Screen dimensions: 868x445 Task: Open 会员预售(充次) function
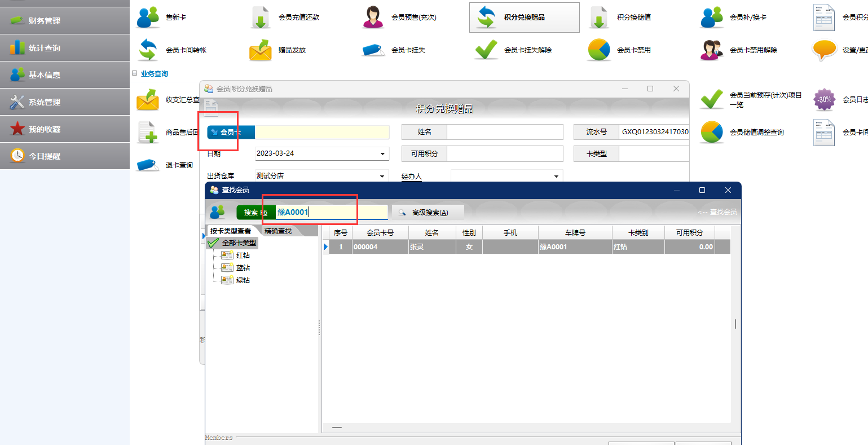(373, 17)
